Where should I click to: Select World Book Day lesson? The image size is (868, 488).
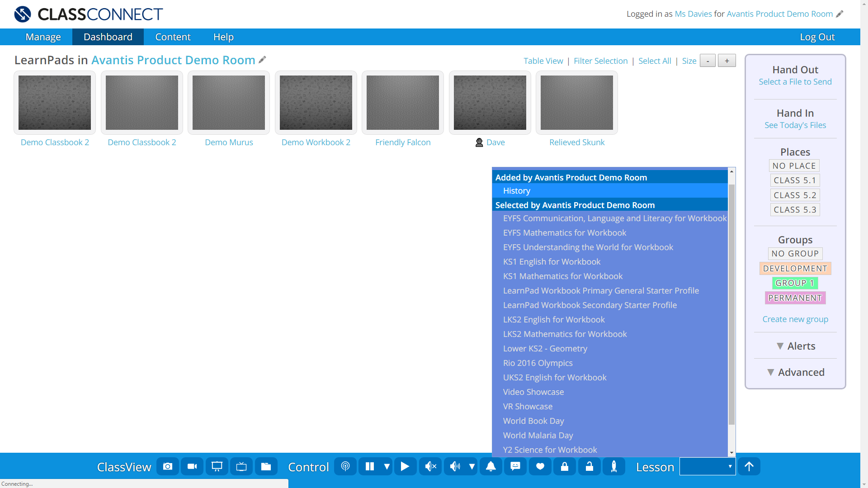click(x=610, y=421)
